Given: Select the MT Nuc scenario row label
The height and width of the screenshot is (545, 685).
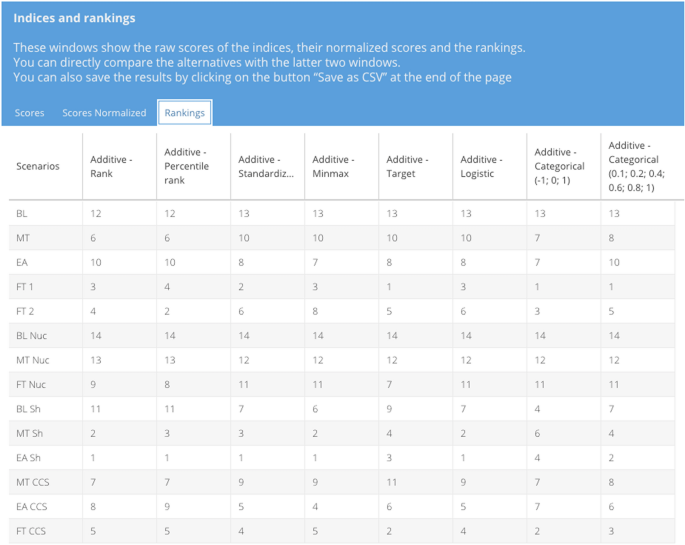Looking at the screenshot, I should coord(33,360).
